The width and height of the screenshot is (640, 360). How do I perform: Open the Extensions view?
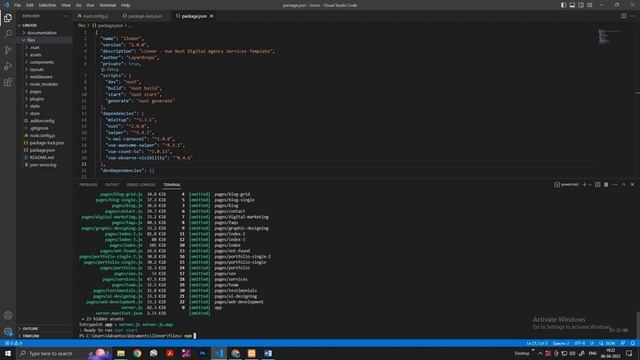pyautogui.click(x=8, y=82)
